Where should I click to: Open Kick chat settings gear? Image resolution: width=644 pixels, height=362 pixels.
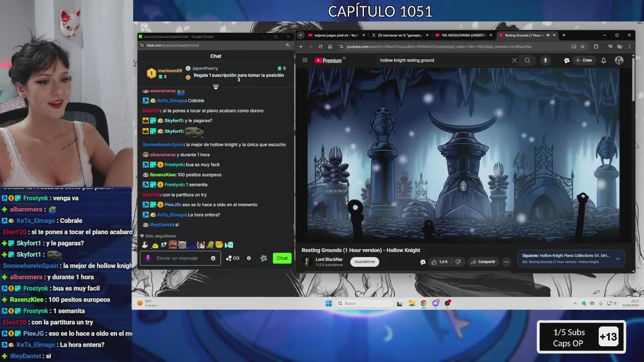tap(249, 258)
